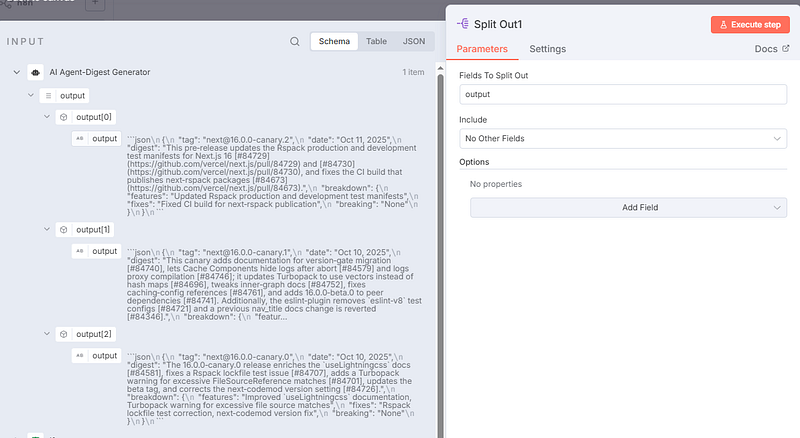Click the string type icon under output[2]
Image resolution: width=800 pixels, height=438 pixels.
click(x=80, y=355)
